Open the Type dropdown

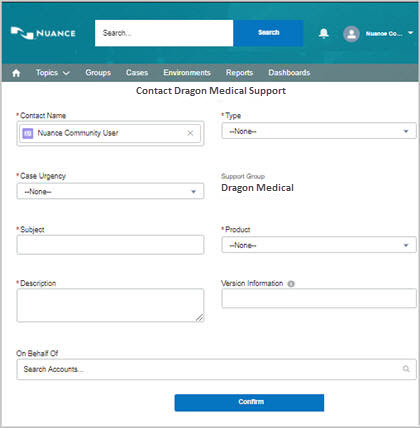(319, 131)
